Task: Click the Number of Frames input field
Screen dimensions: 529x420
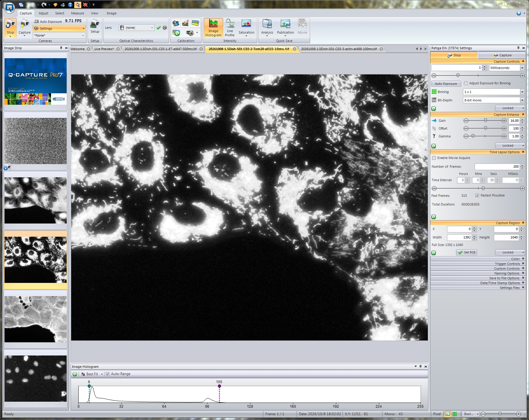Action: [497, 166]
